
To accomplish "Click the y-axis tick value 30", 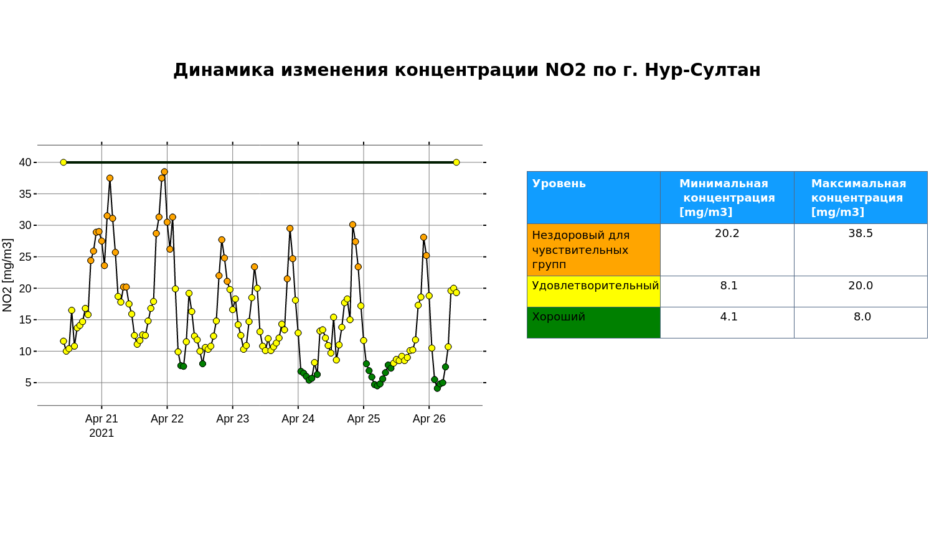I will tap(25, 225).
